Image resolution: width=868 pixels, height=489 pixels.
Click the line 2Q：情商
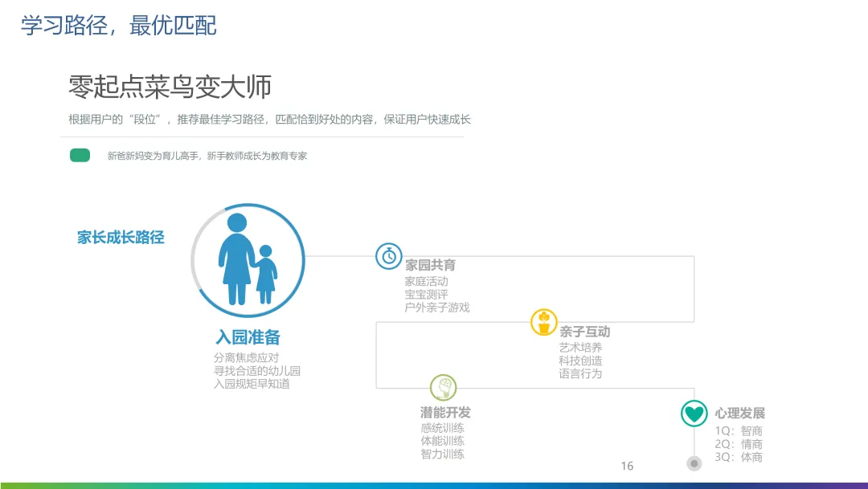pyautogui.click(x=739, y=444)
